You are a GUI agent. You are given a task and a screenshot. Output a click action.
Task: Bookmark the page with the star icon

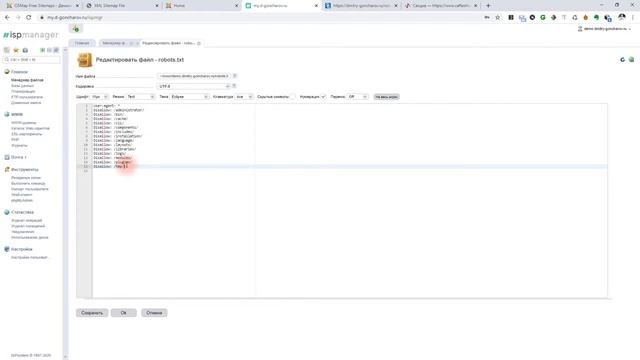498,18
